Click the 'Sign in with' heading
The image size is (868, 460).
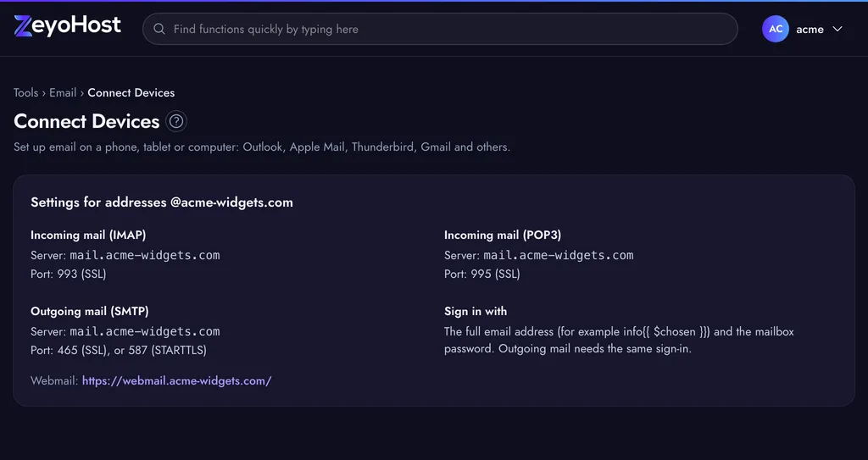click(x=475, y=311)
